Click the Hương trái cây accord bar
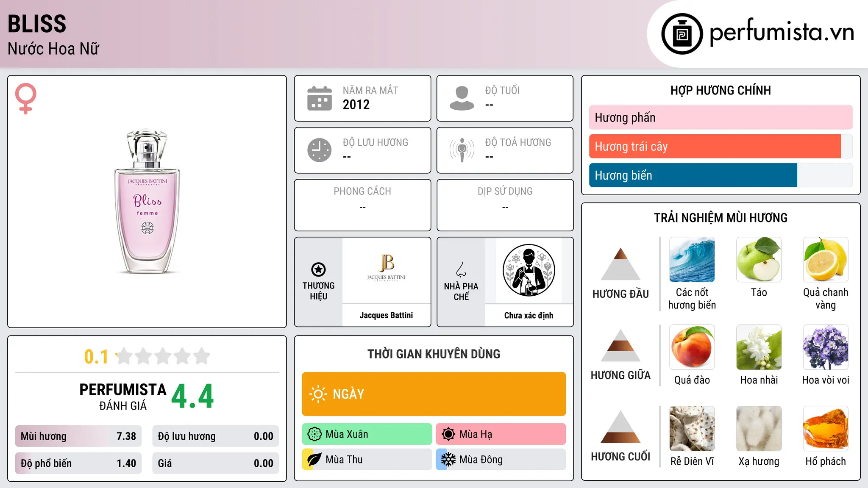 tap(721, 146)
